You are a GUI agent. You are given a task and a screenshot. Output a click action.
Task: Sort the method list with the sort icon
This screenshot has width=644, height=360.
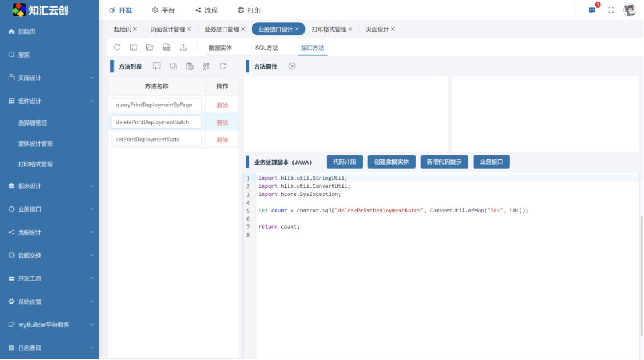click(x=206, y=66)
